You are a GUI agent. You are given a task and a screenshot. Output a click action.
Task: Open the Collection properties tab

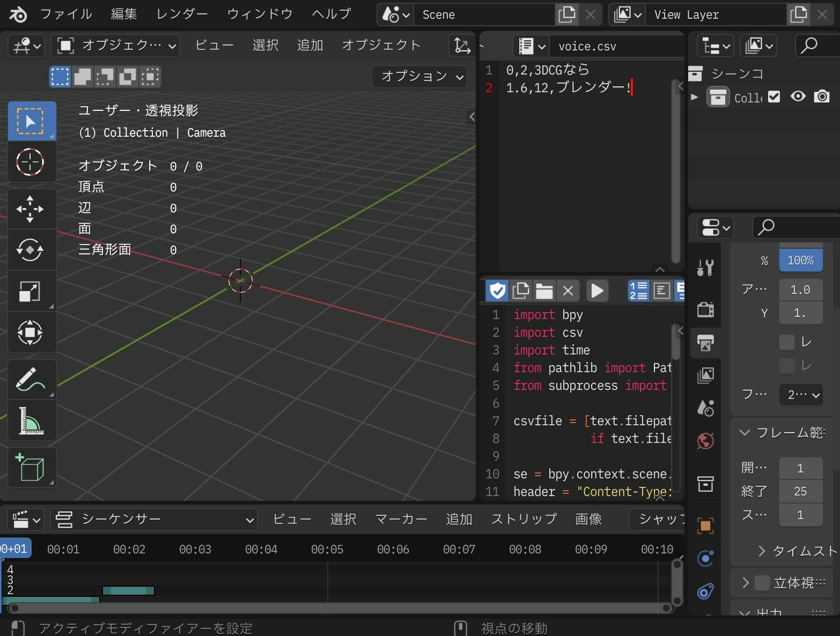coord(705,484)
